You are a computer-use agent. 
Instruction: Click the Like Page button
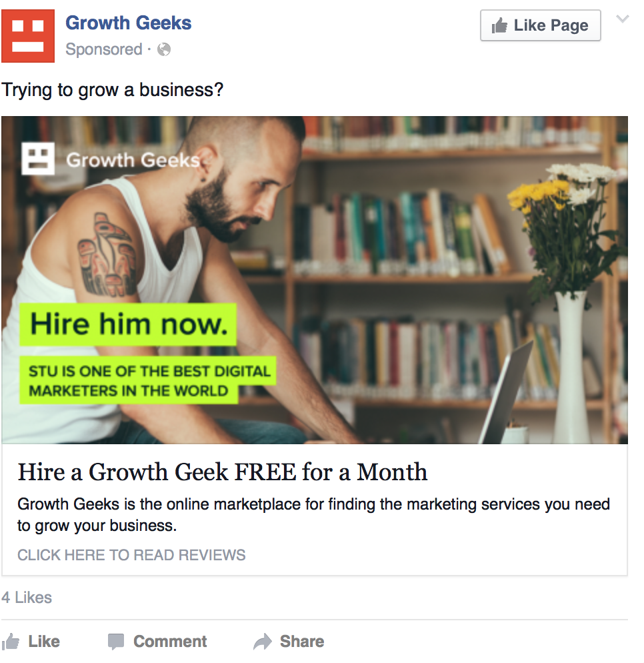(x=541, y=25)
